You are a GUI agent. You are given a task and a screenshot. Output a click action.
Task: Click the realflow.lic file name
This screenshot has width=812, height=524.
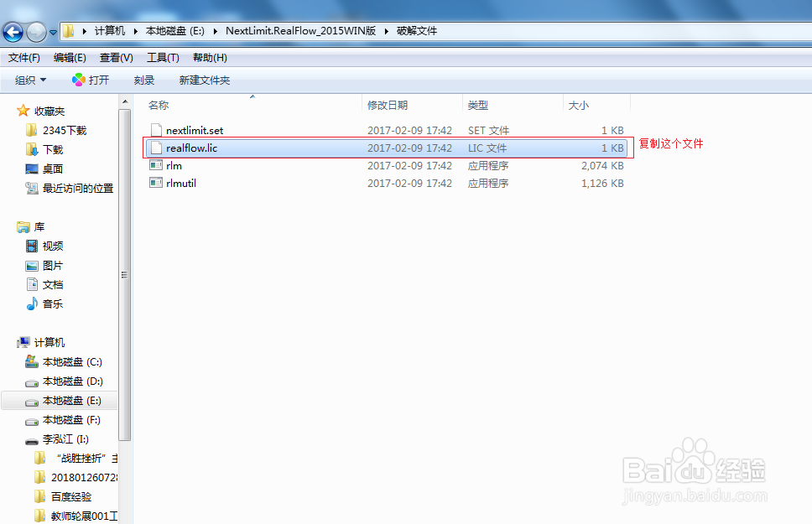[191, 148]
